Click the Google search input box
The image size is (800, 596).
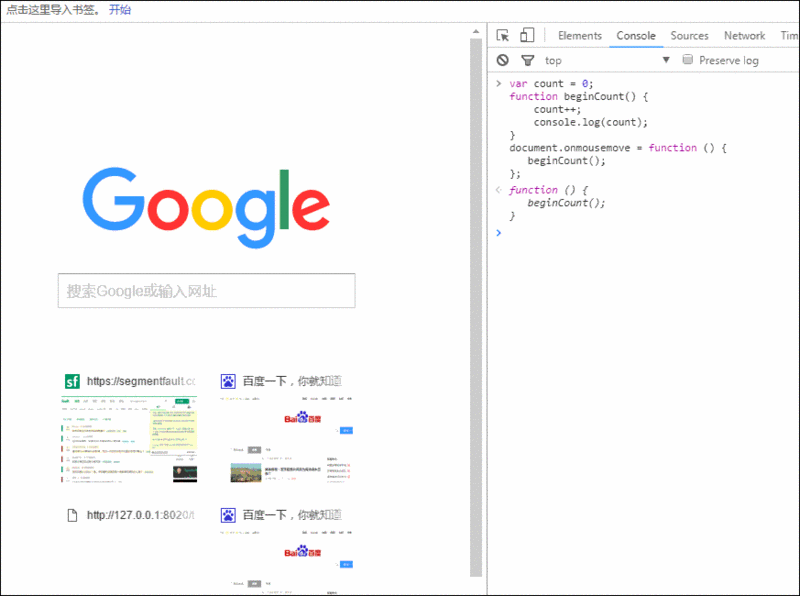pyautogui.click(x=207, y=291)
